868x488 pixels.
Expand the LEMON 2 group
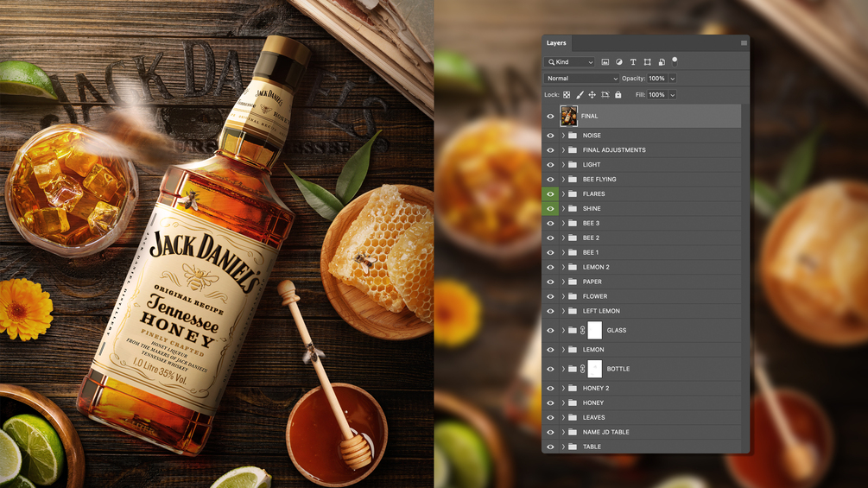coord(563,267)
